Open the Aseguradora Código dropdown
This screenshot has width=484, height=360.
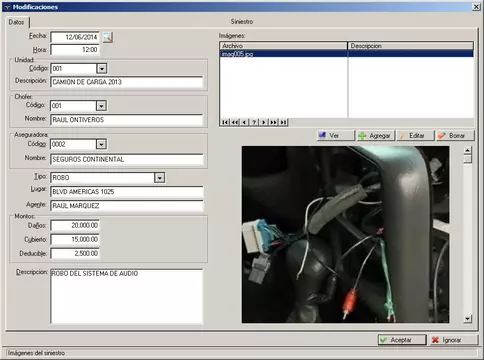[101, 144]
